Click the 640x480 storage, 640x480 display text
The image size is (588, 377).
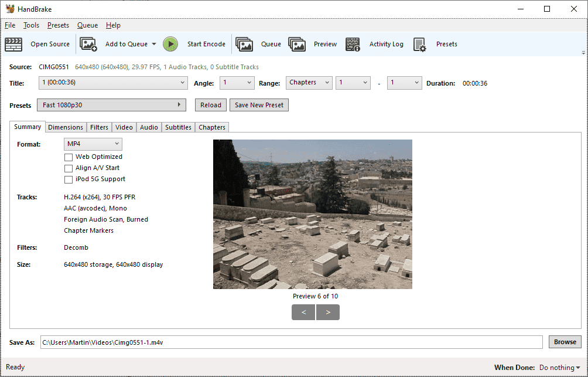tap(113, 265)
